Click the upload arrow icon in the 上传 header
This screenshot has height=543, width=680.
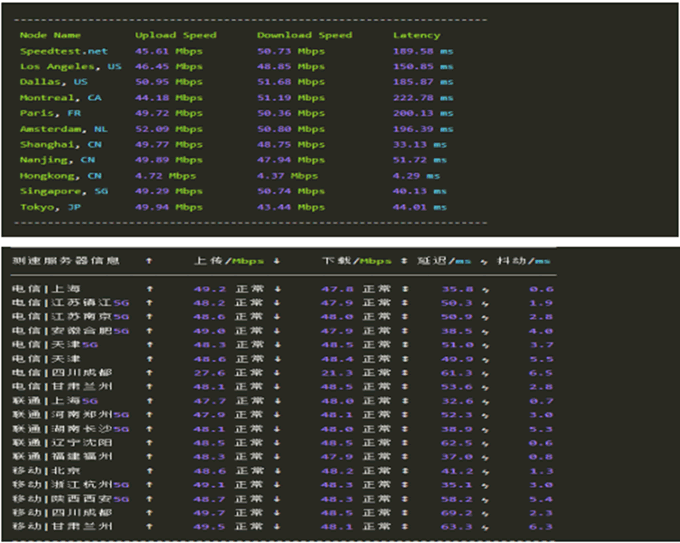(275, 261)
